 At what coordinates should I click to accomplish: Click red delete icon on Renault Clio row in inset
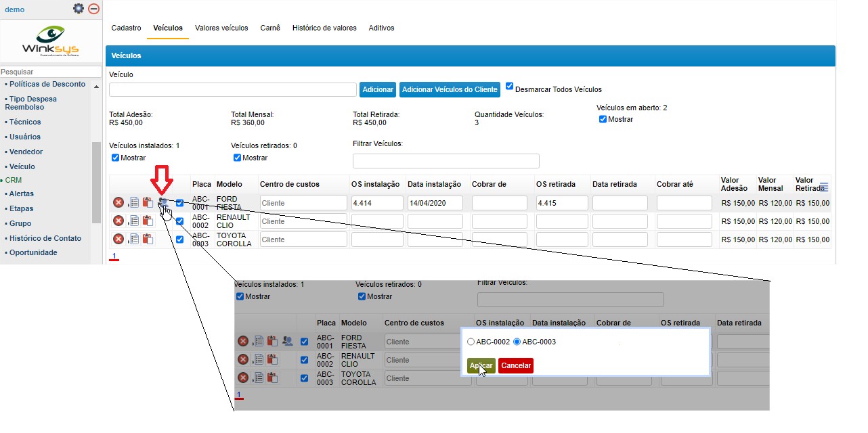click(x=243, y=359)
